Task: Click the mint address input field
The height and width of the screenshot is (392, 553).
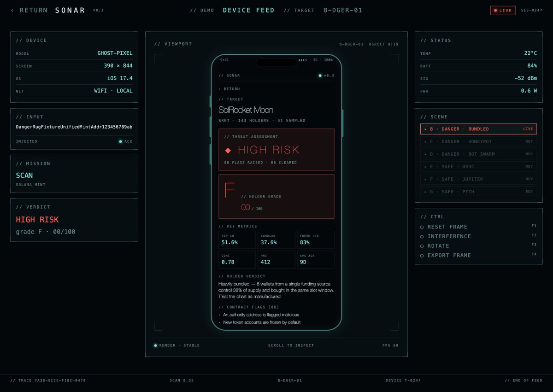Action: pos(74,127)
